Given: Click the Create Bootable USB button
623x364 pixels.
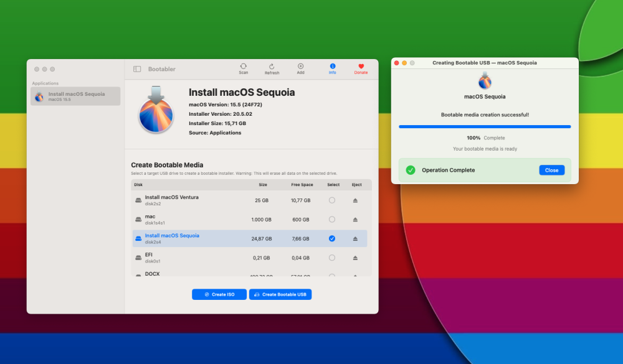Looking at the screenshot, I should click(x=280, y=294).
